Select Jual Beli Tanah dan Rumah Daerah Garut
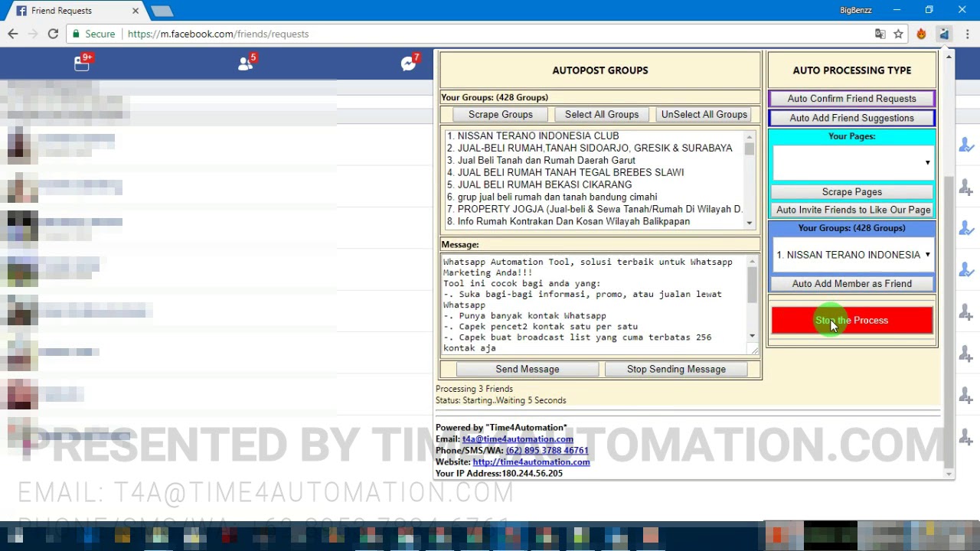 [593, 160]
